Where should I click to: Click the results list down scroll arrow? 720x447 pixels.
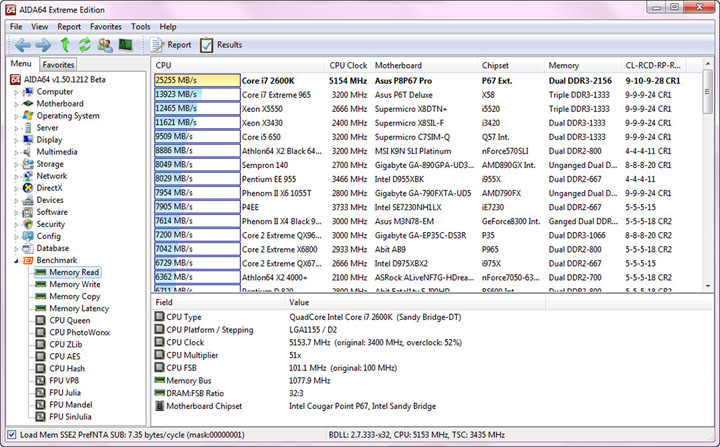(x=708, y=286)
